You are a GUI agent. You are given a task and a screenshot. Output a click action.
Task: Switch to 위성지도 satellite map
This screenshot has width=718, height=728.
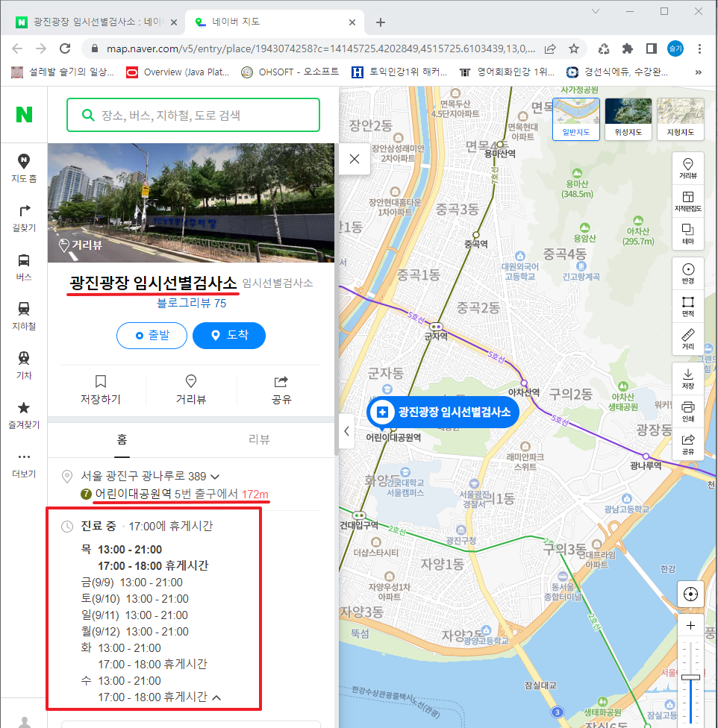(x=628, y=119)
